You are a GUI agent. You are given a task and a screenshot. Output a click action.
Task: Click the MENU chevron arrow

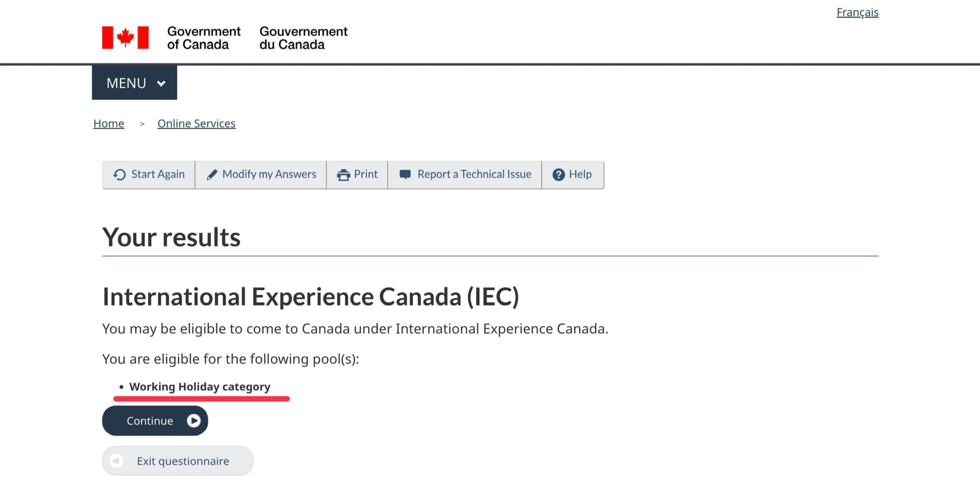(x=161, y=83)
